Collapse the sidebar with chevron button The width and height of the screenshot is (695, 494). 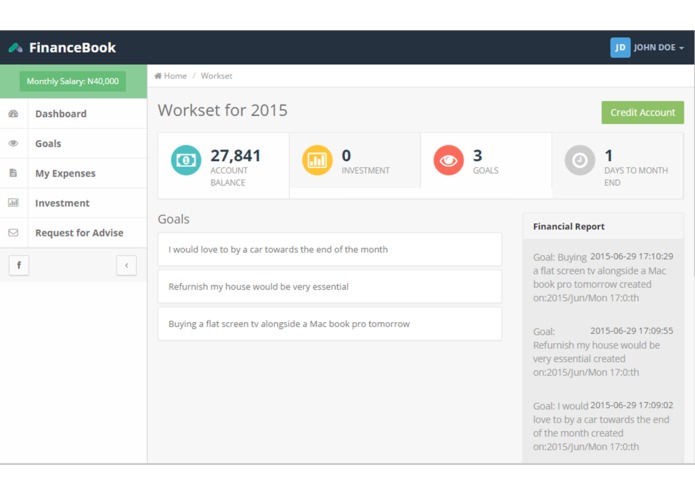(126, 265)
